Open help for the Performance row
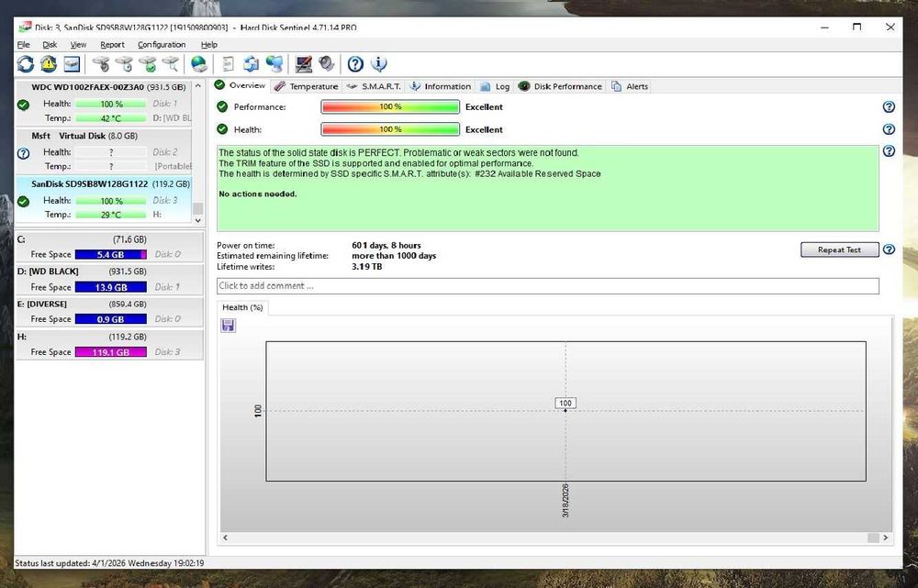Screen dimensions: 918x588 click(x=889, y=106)
